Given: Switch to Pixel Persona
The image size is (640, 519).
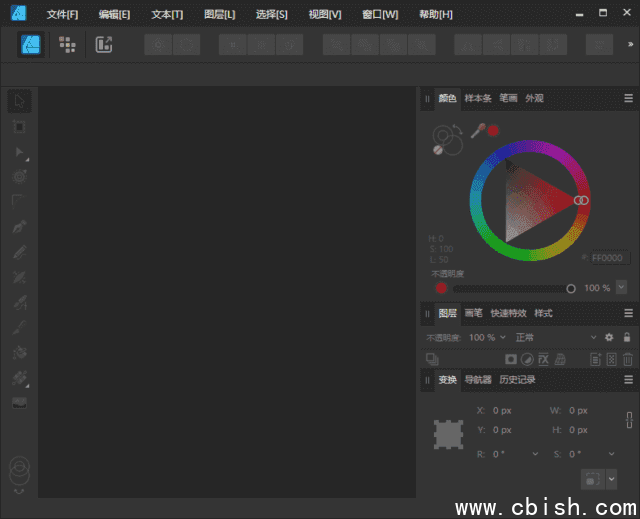Looking at the screenshot, I should [x=67, y=44].
